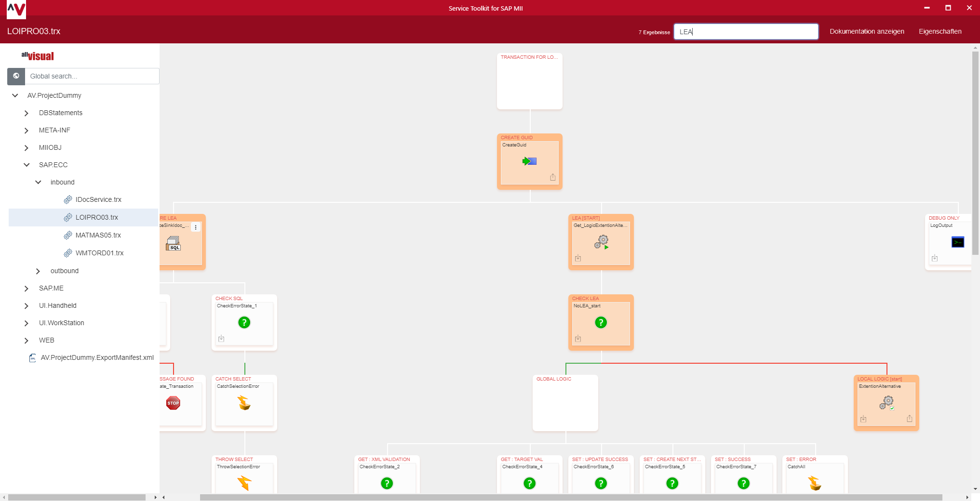Click the lightning icon in THROW SELECT node

pos(244,483)
